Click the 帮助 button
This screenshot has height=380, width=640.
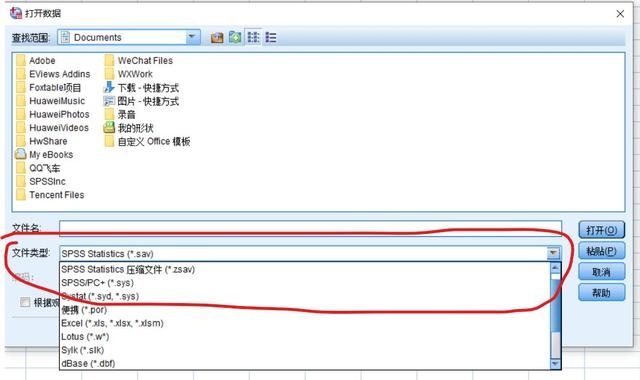(x=602, y=293)
